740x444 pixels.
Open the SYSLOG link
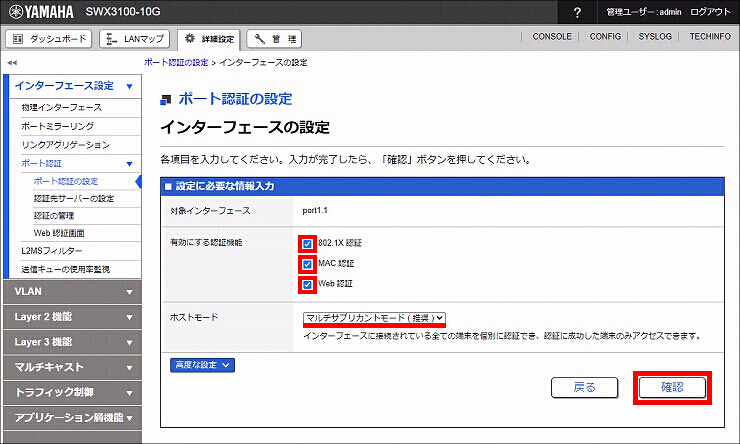[x=655, y=36]
